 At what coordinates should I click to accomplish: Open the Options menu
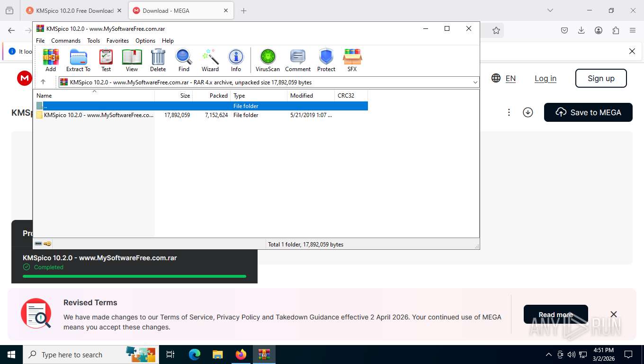pyautogui.click(x=145, y=41)
